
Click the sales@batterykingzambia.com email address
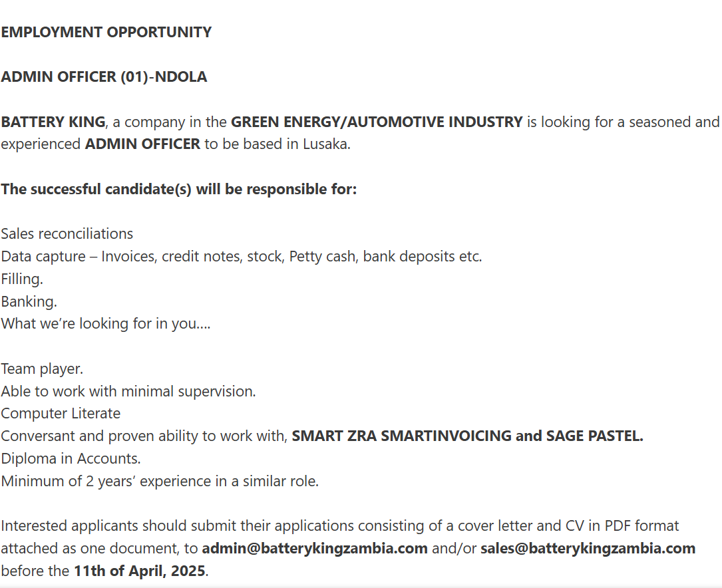pos(588,549)
